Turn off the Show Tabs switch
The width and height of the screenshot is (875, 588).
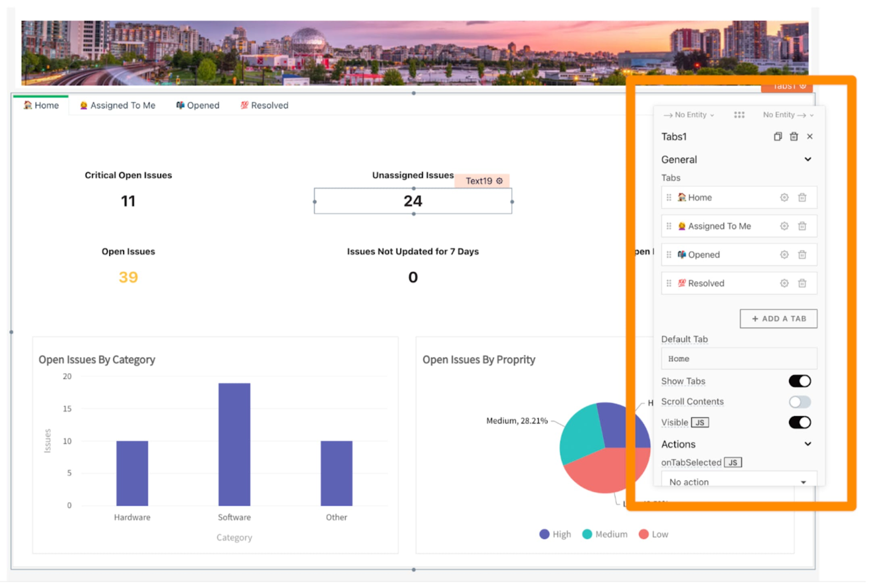click(800, 381)
